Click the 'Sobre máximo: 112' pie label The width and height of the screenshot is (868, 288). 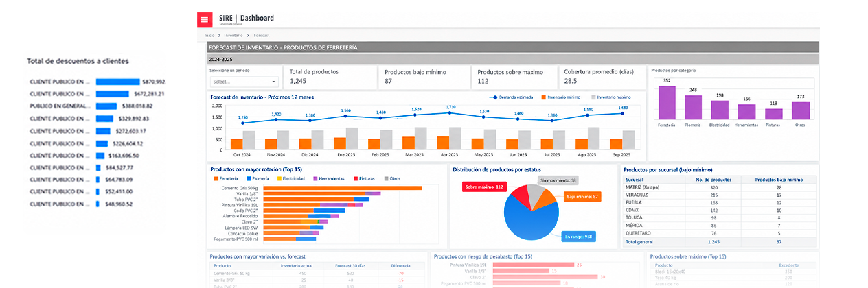[x=483, y=187]
